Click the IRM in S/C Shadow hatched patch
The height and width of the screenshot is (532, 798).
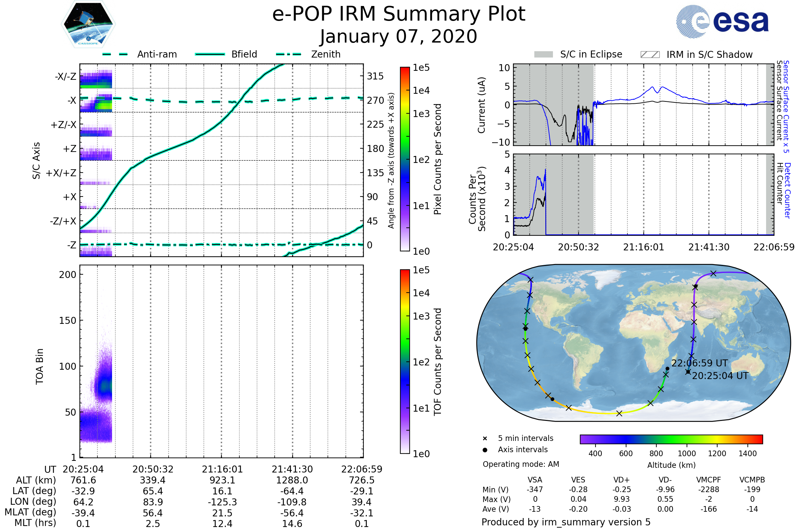coord(650,55)
